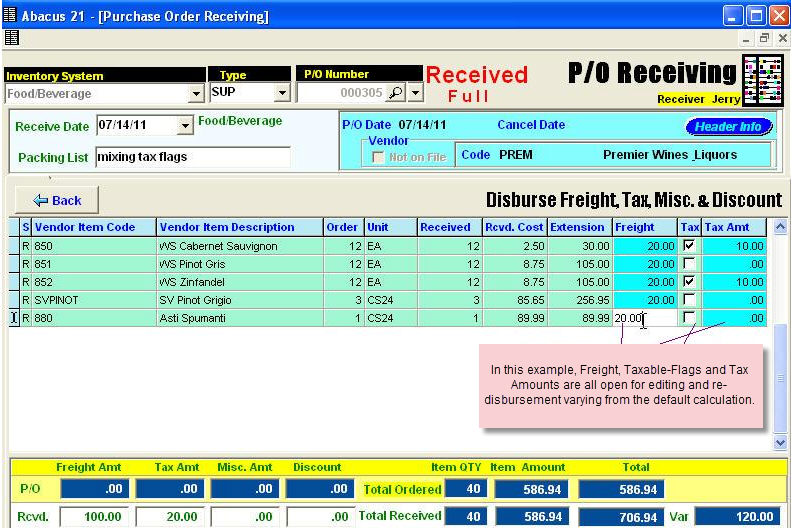Click vendor item code SVPINOT

(94, 300)
